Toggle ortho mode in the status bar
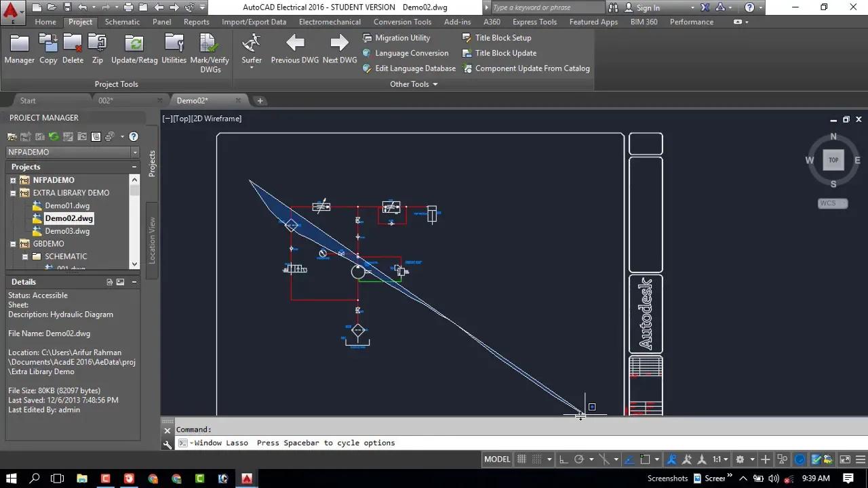The height and width of the screenshot is (488, 868). tap(564, 459)
